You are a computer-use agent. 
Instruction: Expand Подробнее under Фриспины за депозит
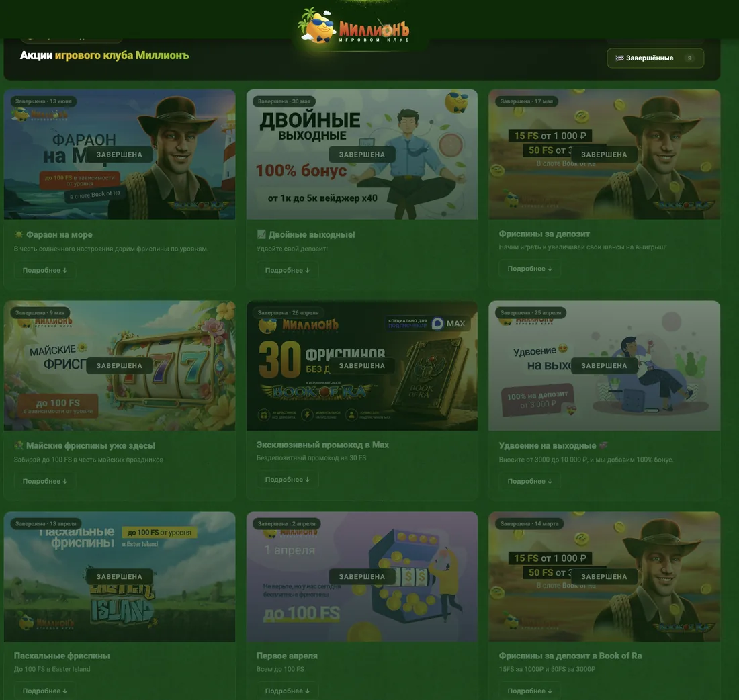tap(530, 268)
